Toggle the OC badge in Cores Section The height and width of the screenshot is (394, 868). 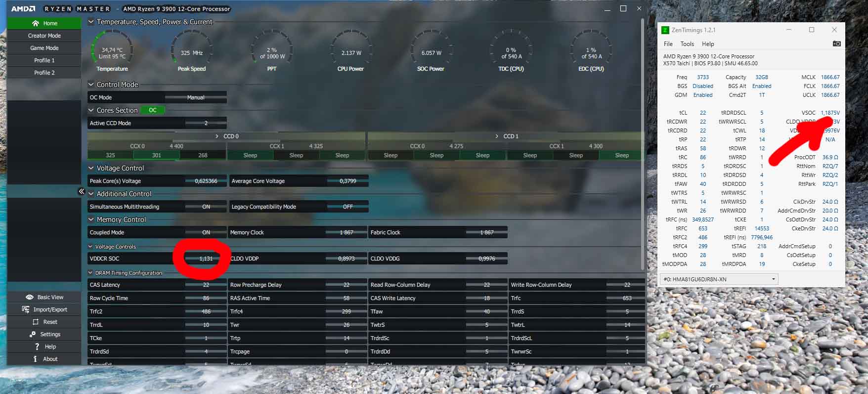(x=153, y=110)
